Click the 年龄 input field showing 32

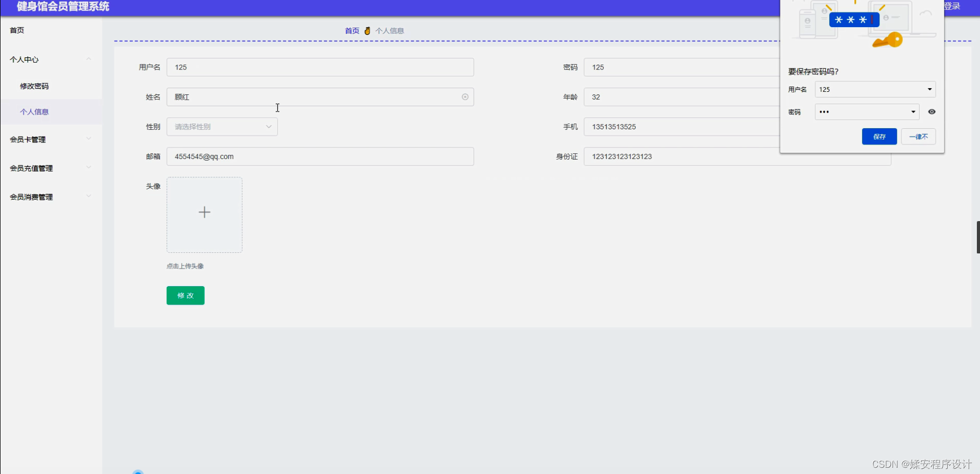click(x=681, y=97)
